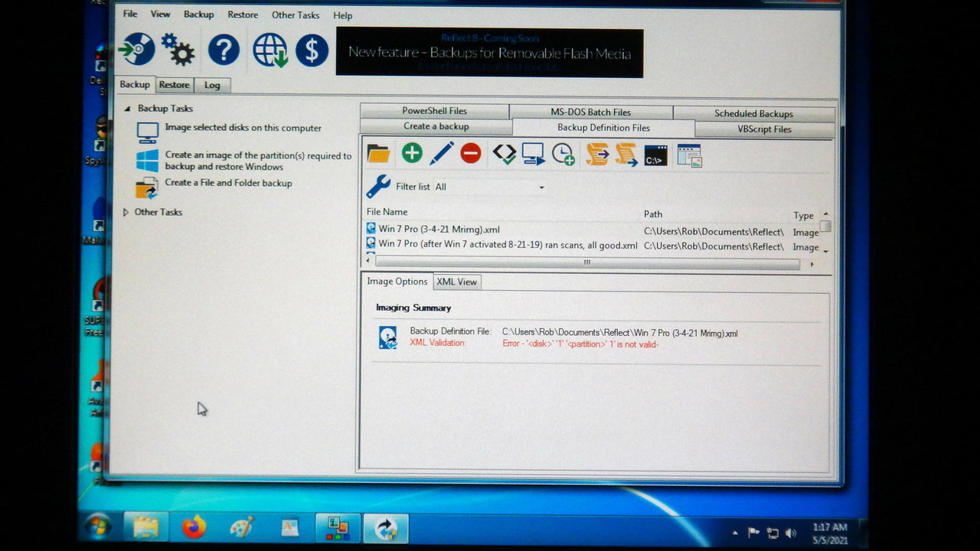Click the blue pencil edit icon
Viewport: 980px width, 551px height.
point(442,153)
